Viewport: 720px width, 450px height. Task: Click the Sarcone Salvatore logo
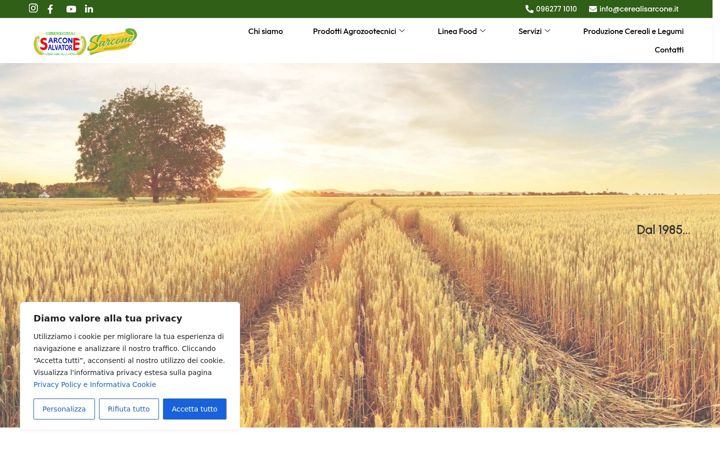click(x=60, y=44)
